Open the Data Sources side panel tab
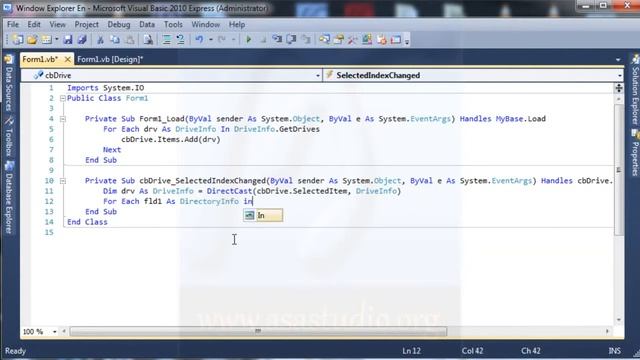Screen dimensions: 640x360 (x=9, y=84)
